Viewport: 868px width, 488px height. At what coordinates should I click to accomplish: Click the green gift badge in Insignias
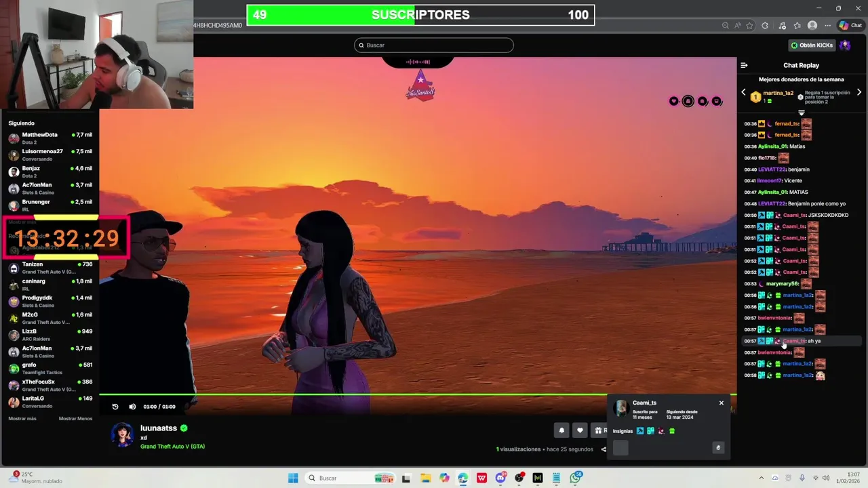[672, 431]
